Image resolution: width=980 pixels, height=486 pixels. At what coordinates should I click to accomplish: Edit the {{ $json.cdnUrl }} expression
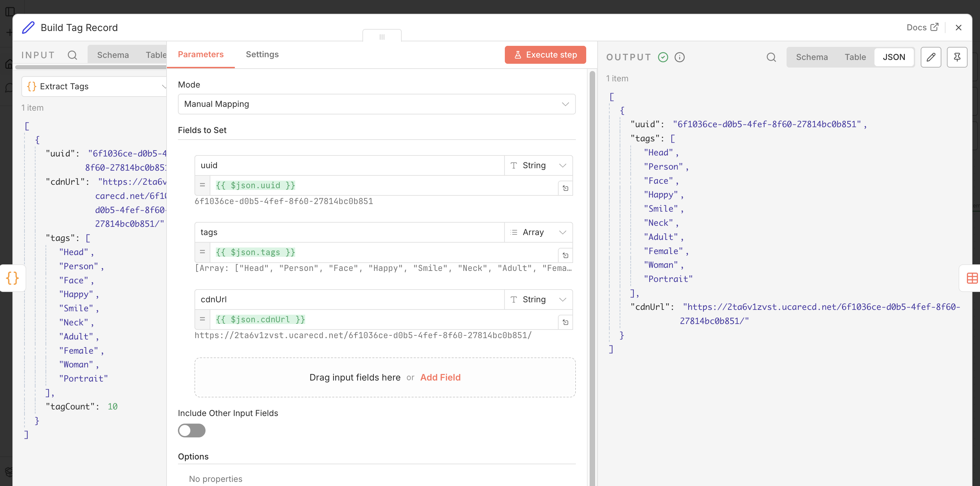[383, 320]
